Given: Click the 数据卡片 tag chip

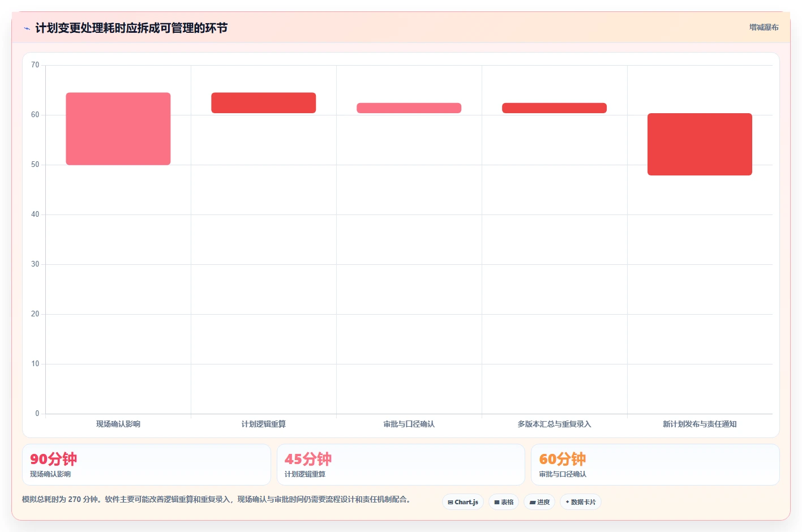Looking at the screenshot, I should [581, 502].
